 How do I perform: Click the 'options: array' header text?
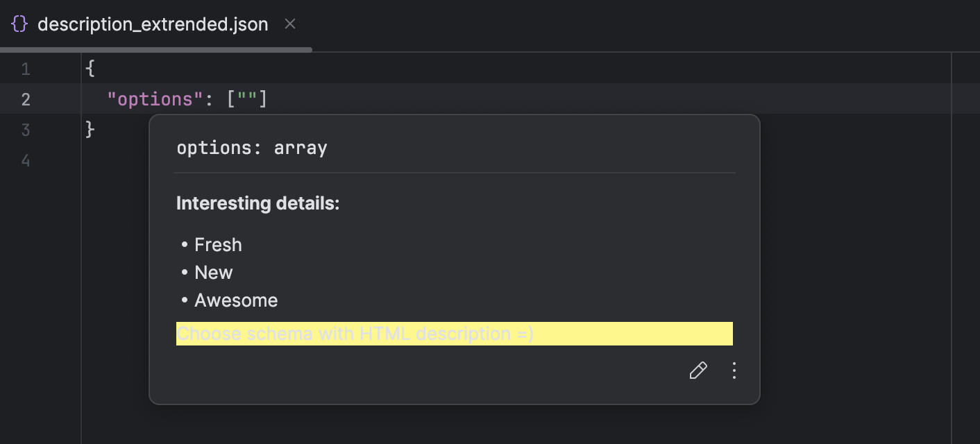pos(251,147)
